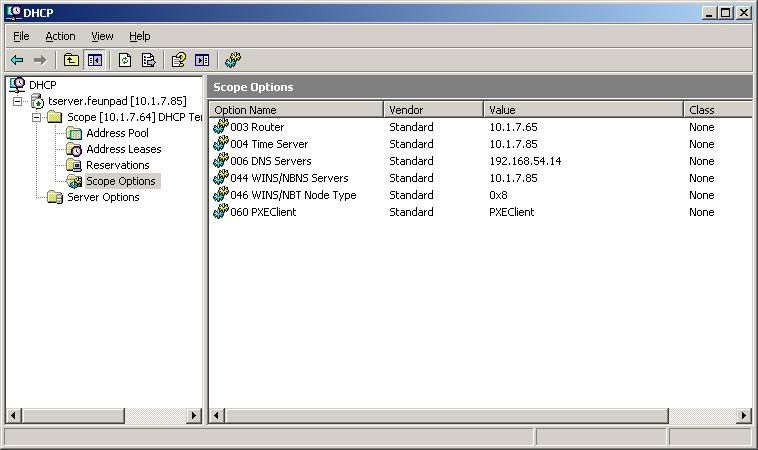This screenshot has height=450, width=758.
Task: Click the Back arrow toolbar button
Action: [x=17, y=60]
